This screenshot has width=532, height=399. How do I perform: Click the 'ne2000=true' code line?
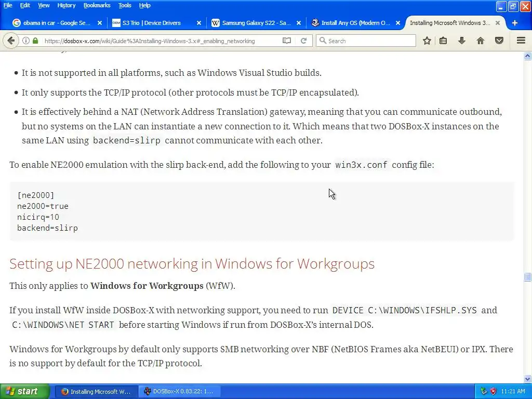(x=43, y=206)
